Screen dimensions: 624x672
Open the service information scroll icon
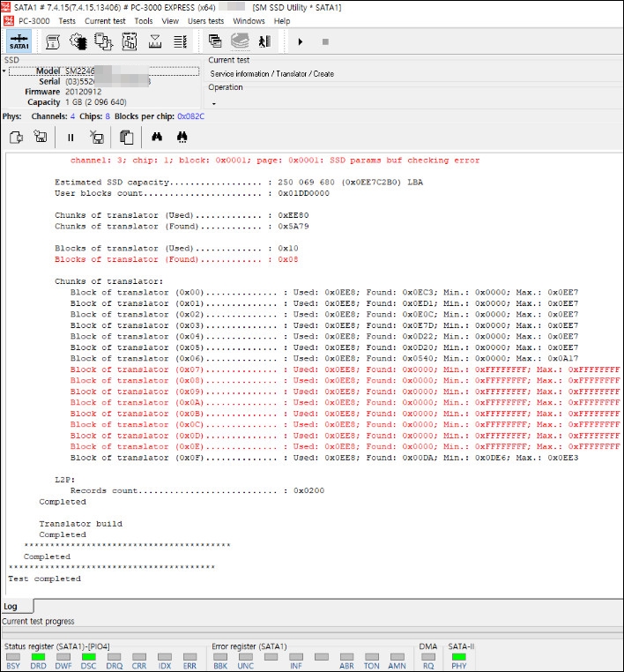pyautogui.click(x=53, y=41)
